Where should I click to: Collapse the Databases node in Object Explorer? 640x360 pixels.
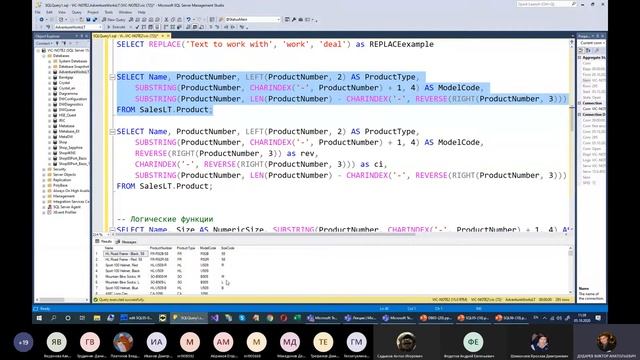(x=44, y=56)
